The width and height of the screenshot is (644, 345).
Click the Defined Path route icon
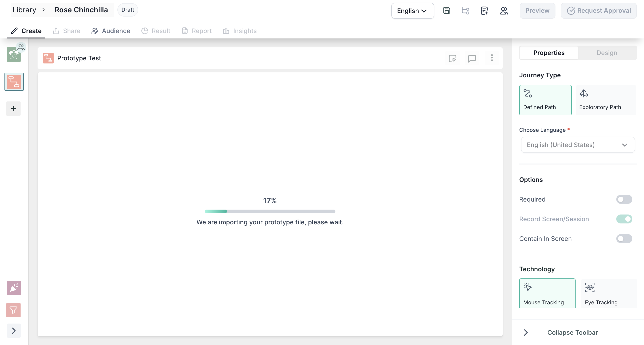(x=528, y=93)
